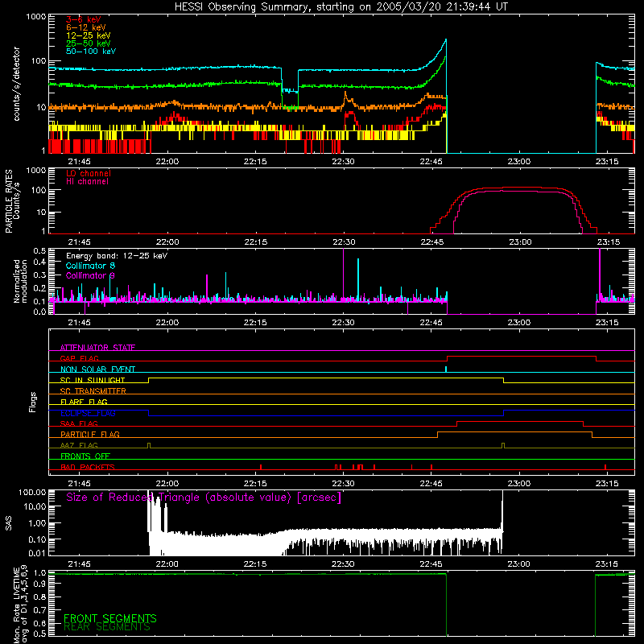Click the SC IN SUNLIGHT flag label
This screenshot has width=644, height=644.
tap(92, 380)
